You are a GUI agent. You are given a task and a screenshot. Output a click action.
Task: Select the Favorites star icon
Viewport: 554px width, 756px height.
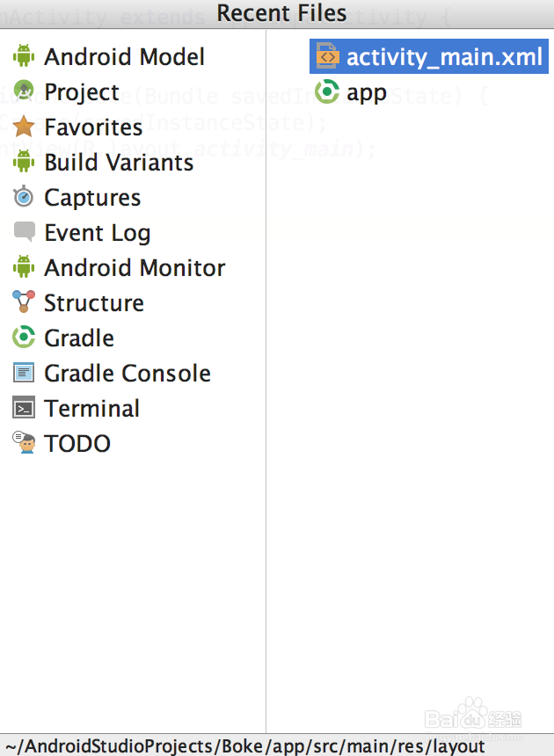tap(23, 127)
